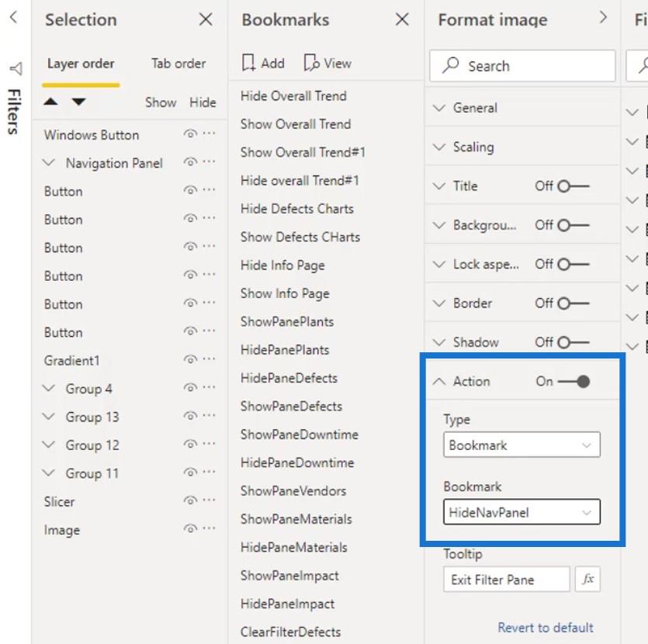Click Revert to default link
Viewport: 648px width, 644px height.
pos(546,628)
